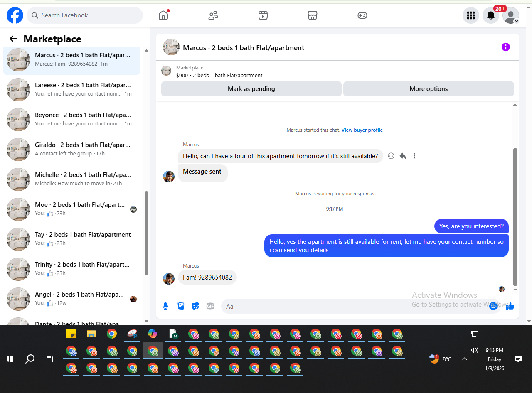This screenshot has height=393, width=532.
Task: Select the Marcus conversation in the list
Action: pos(71,60)
